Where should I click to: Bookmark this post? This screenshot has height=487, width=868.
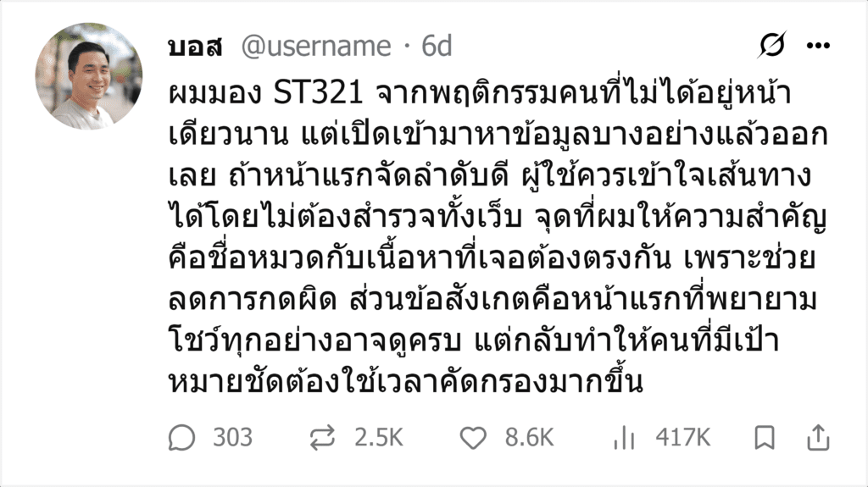(x=765, y=438)
